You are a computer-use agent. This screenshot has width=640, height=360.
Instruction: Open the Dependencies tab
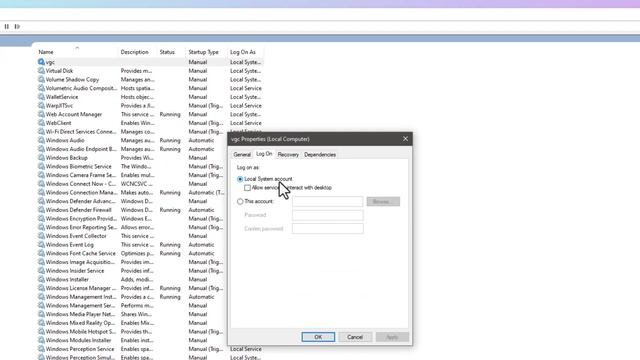pyautogui.click(x=320, y=155)
